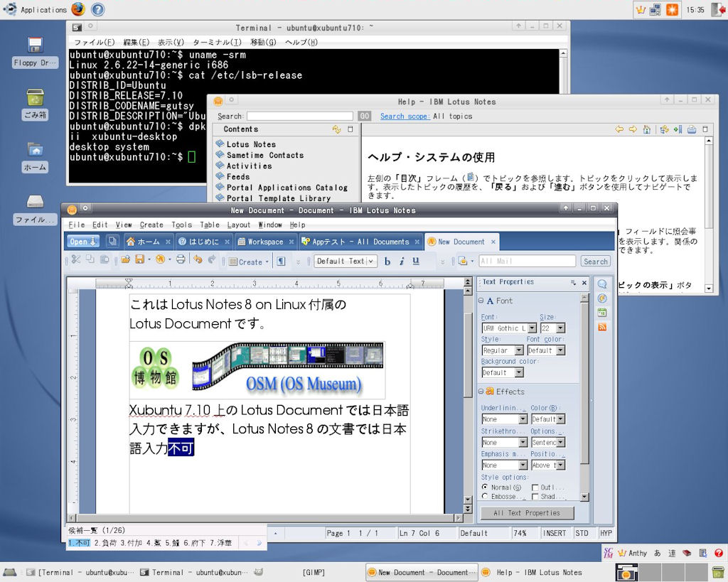Viewport: 728px width, 582px height.
Task: Click the Help window Forward arrow
Action: [633, 129]
